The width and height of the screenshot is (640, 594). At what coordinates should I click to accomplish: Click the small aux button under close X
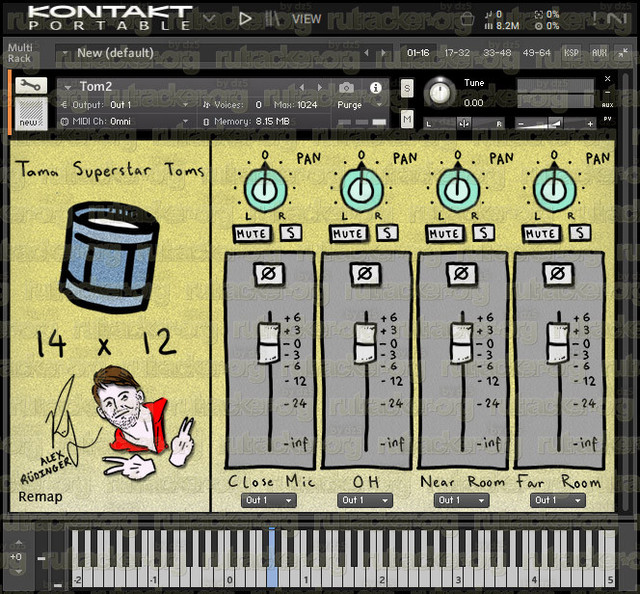tap(607, 105)
